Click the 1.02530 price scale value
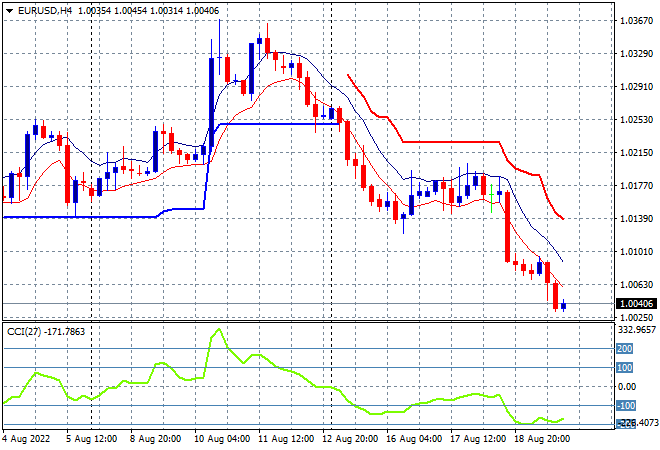The width and height of the screenshot is (660, 450). 636,120
